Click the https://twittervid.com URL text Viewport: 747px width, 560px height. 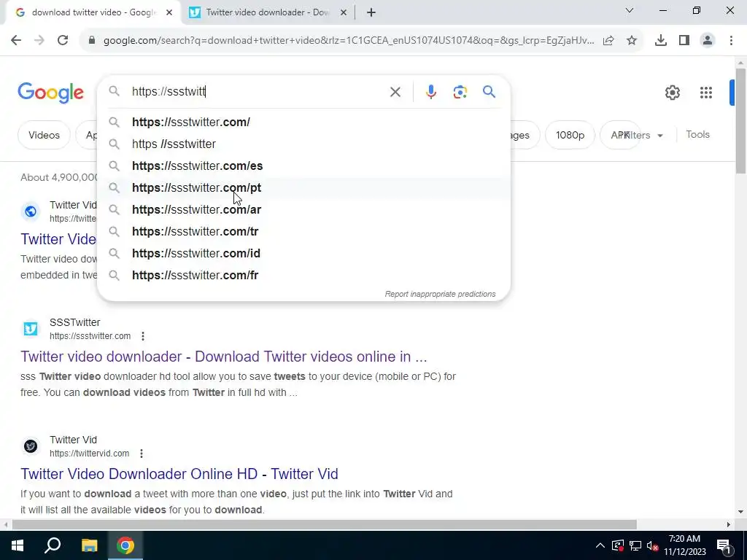[x=90, y=454]
